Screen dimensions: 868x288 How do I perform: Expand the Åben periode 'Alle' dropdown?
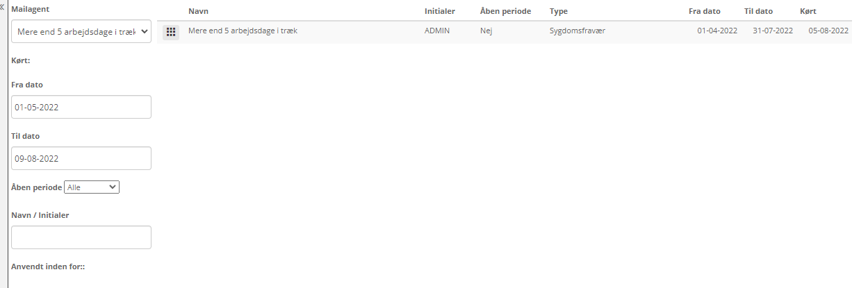(x=92, y=187)
